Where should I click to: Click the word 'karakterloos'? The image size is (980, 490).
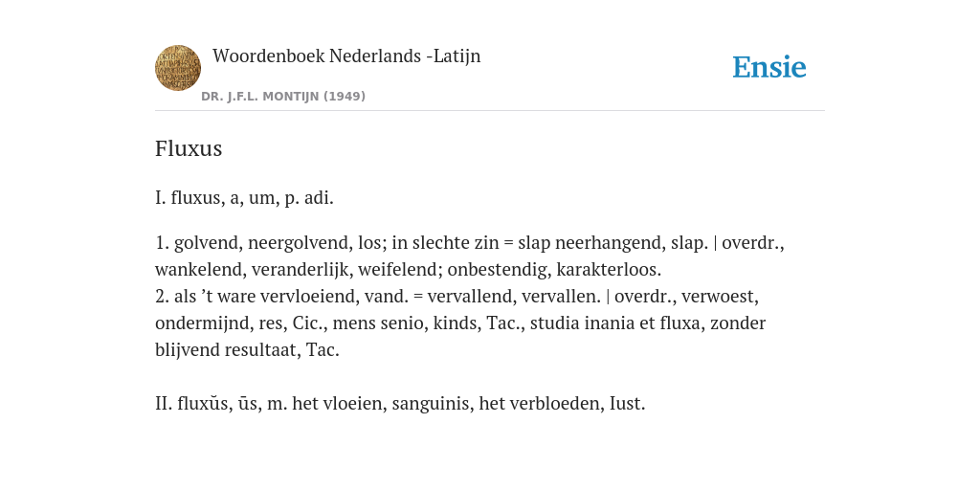[x=607, y=270]
